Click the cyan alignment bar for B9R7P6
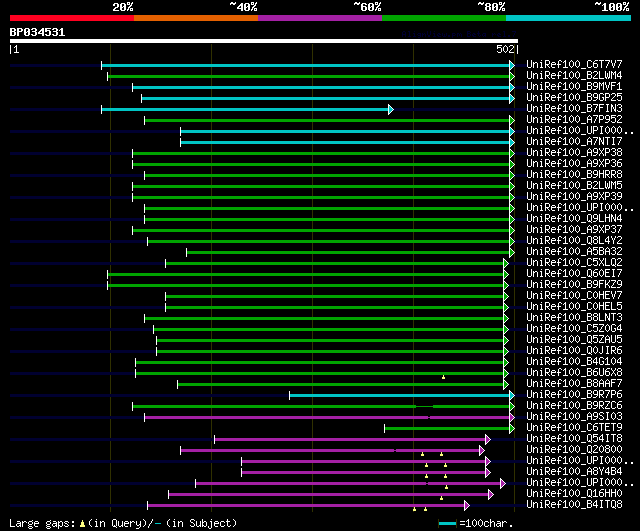This screenshot has height=531, width=640. coord(399,395)
